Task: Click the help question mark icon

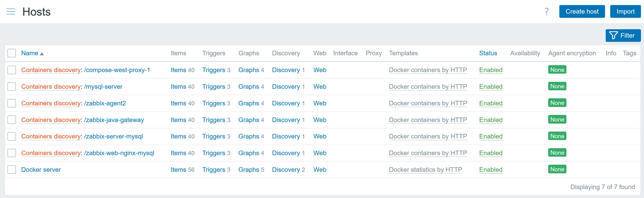Action: [x=546, y=12]
